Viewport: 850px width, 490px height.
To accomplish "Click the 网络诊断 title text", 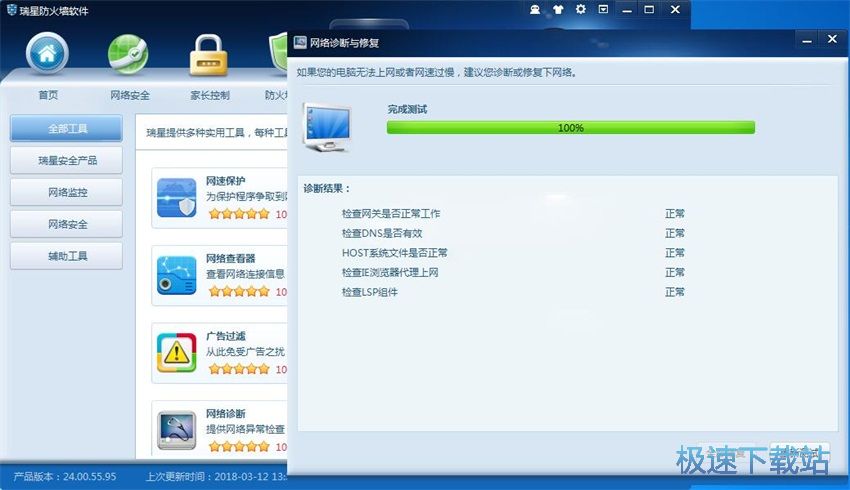I will coord(226,413).
